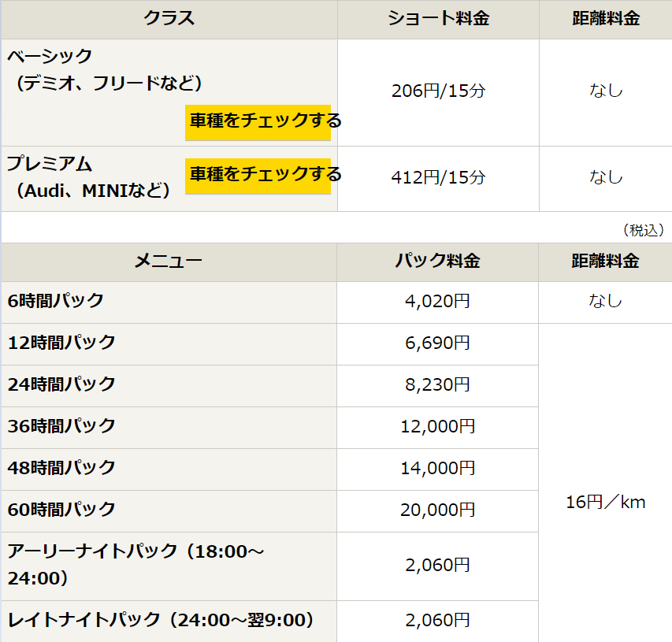Viewport: 672px width, 642px height.
Task: Click なし in the ベーシック row
Action: click(606, 91)
